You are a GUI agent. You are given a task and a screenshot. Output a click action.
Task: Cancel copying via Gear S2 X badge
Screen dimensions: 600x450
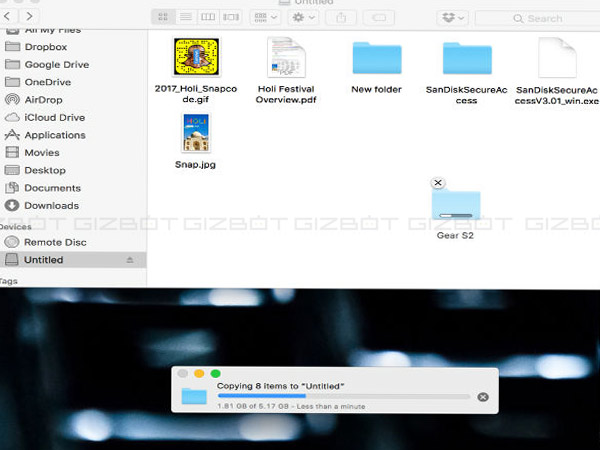438,183
